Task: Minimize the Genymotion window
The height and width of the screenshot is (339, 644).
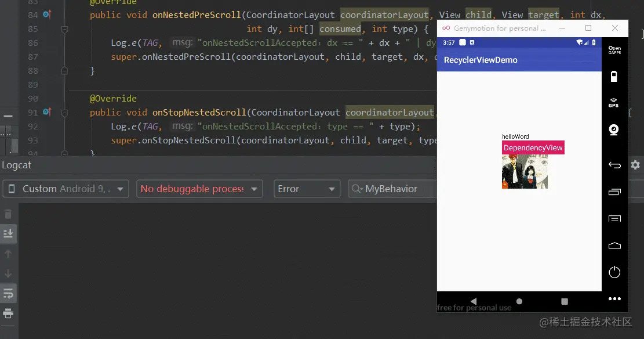Action: (562, 28)
